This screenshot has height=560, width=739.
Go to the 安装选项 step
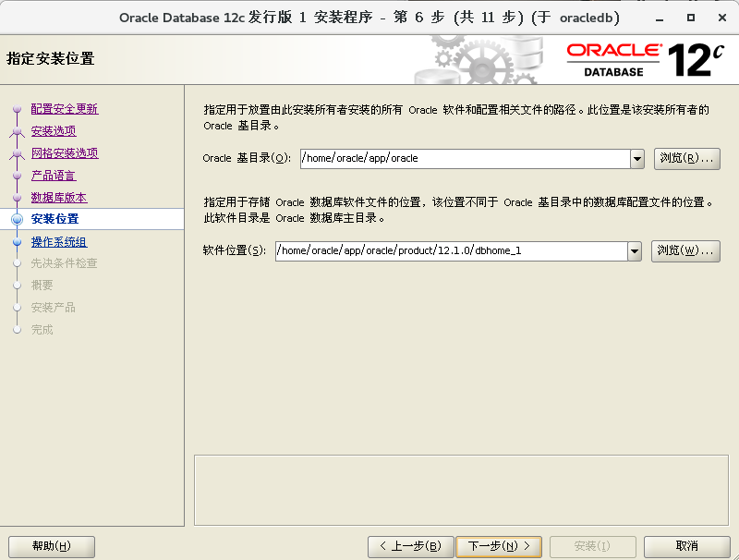click(54, 131)
